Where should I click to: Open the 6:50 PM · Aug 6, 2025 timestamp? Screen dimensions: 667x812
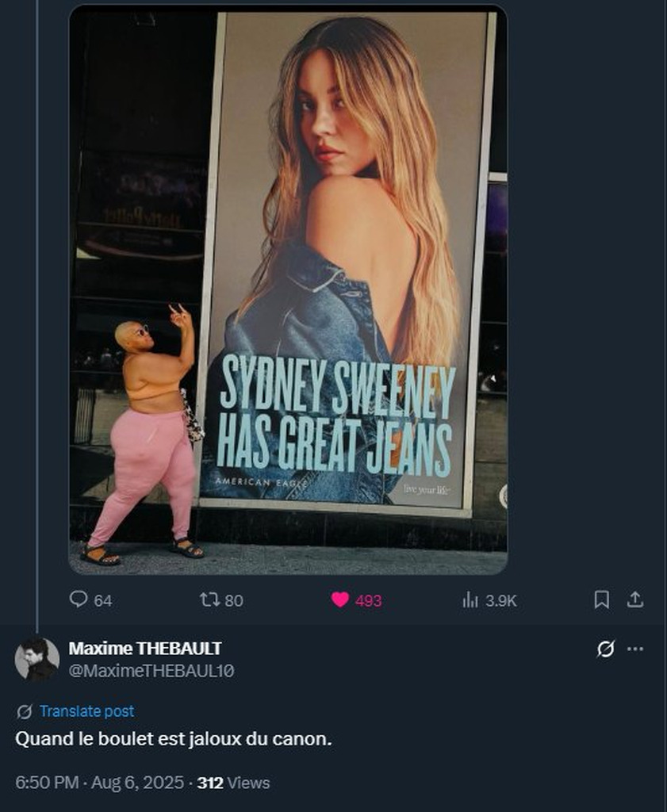(x=99, y=783)
